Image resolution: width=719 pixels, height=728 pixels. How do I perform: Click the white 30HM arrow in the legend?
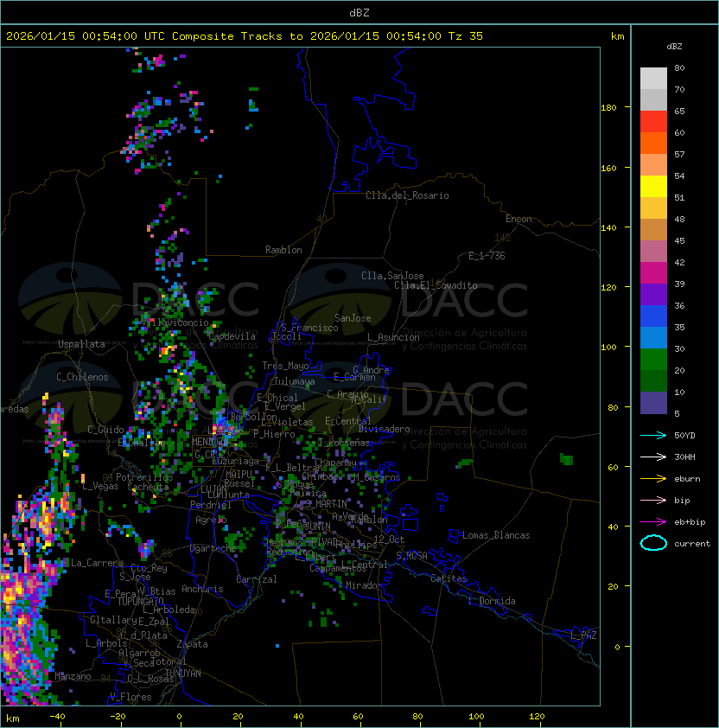click(653, 457)
